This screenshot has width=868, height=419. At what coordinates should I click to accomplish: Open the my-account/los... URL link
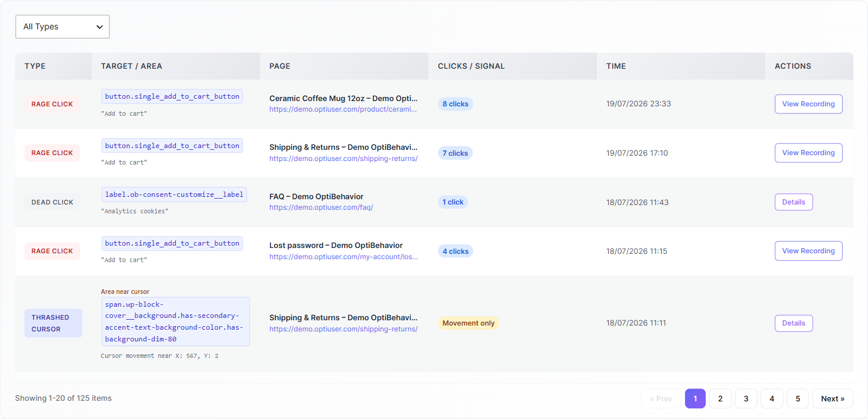point(343,257)
